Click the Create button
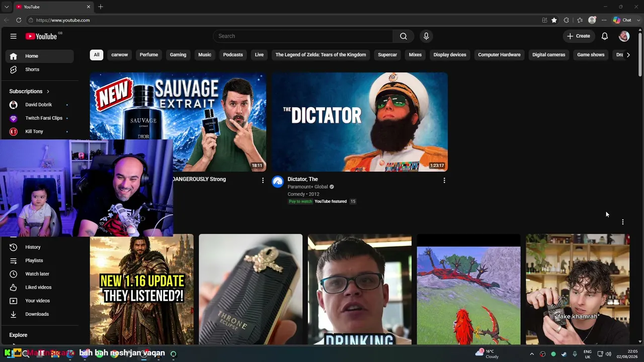 click(579, 36)
